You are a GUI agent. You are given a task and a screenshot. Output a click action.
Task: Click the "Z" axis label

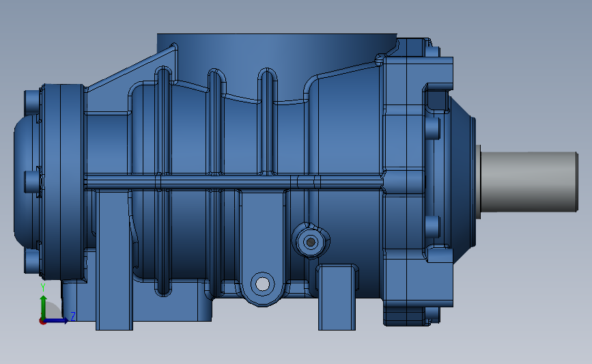[x=73, y=316]
